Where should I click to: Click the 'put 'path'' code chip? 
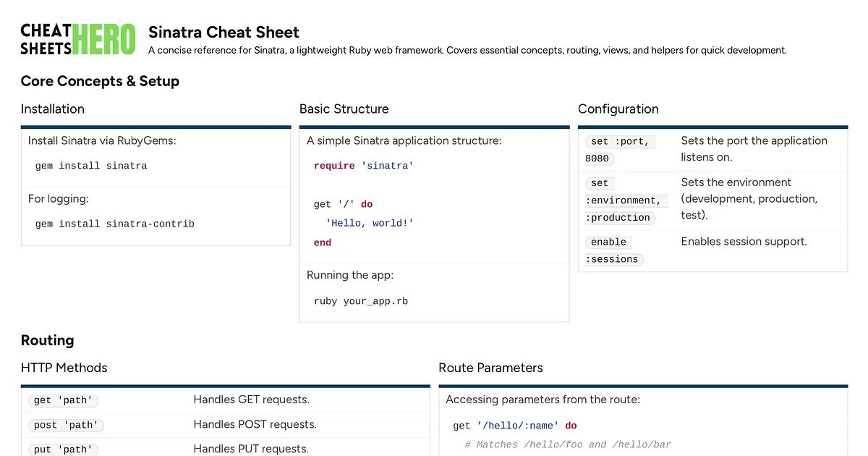click(63, 449)
